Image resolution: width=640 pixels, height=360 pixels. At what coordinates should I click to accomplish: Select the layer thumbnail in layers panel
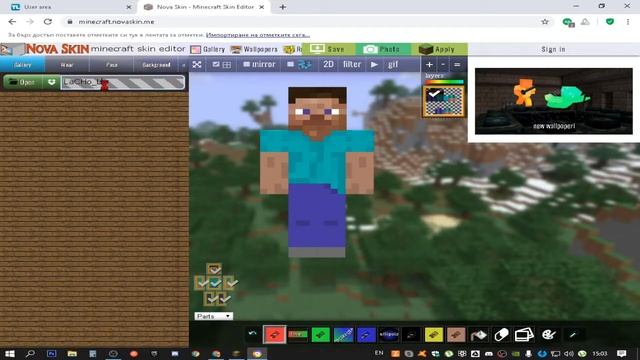[444, 102]
